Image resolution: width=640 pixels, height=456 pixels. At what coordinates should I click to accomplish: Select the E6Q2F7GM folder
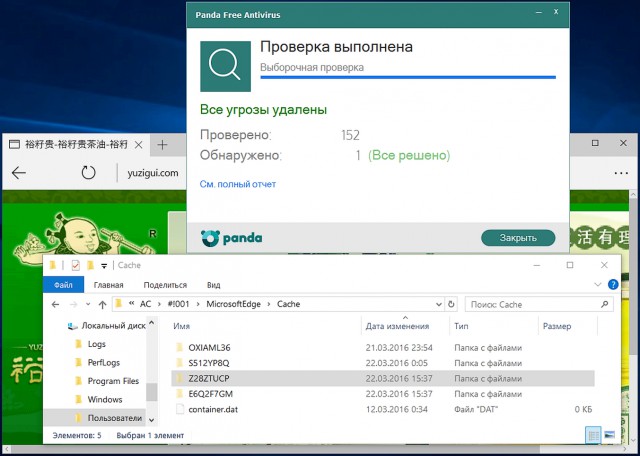383,394
